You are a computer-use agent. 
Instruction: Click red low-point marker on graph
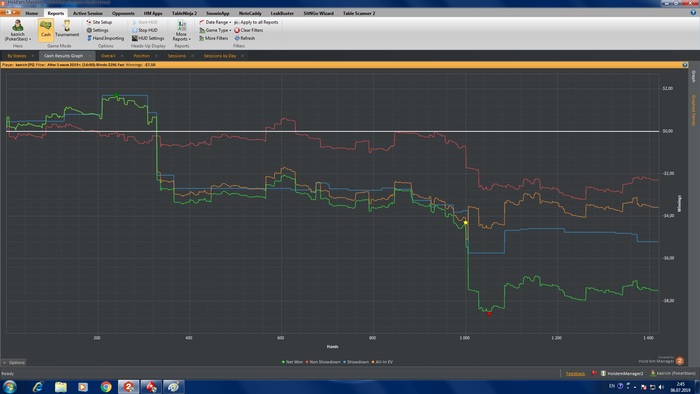pos(489,314)
